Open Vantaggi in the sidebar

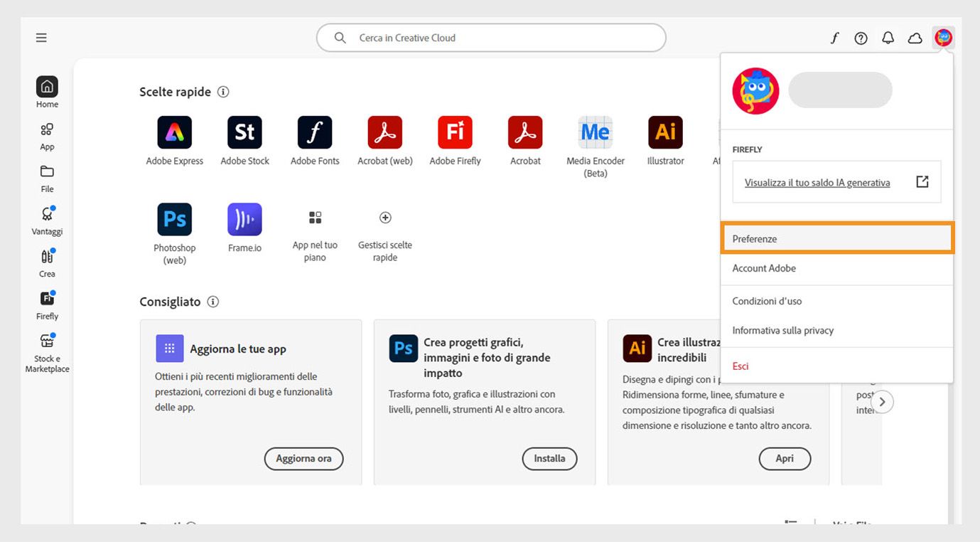pos(47,220)
